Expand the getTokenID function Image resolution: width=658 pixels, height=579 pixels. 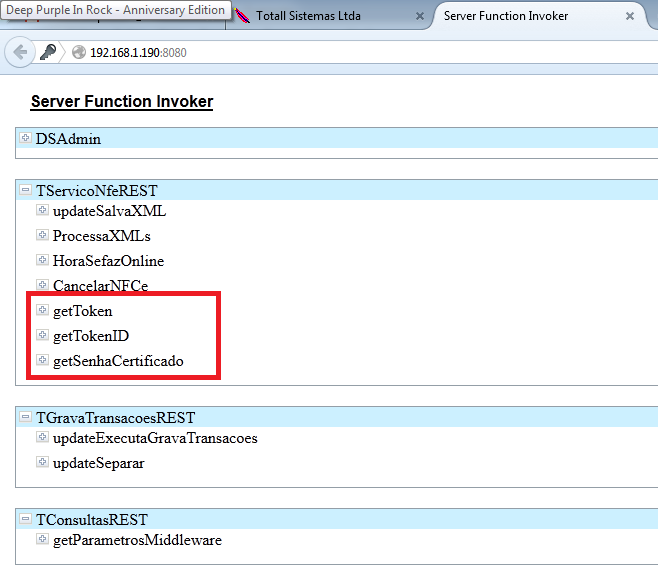point(42,334)
